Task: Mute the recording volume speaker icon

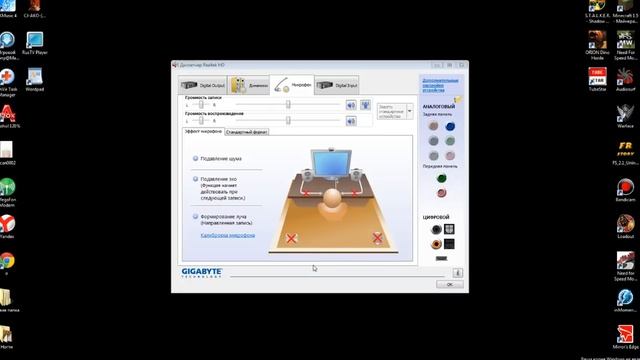Action: click(x=351, y=105)
